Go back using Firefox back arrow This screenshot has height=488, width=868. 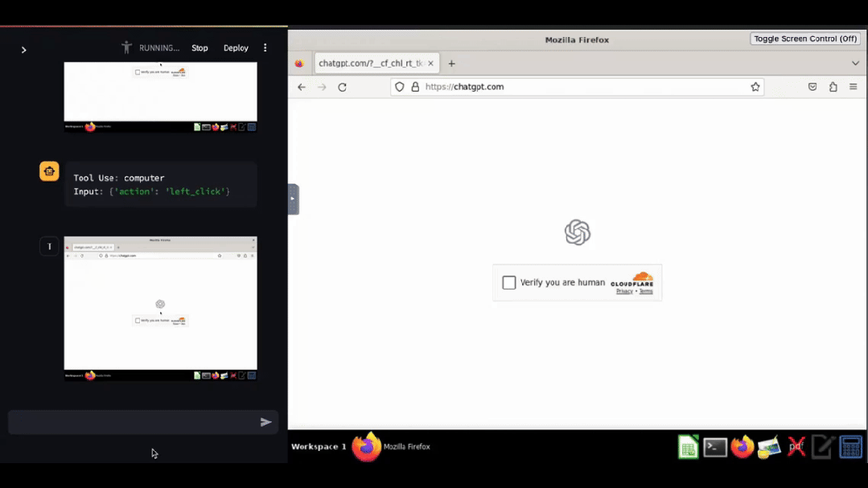[302, 87]
